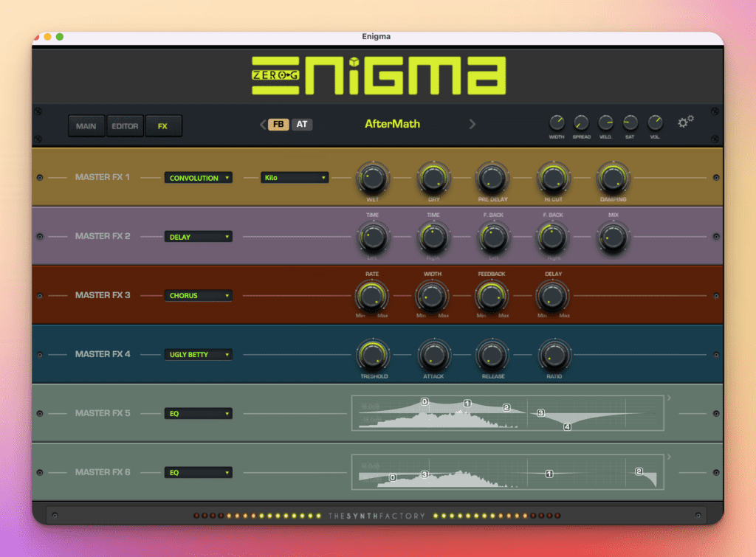Select EQ band node 4 in FX 5
The height and width of the screenshot is (557, 756).
coord(568,427)
